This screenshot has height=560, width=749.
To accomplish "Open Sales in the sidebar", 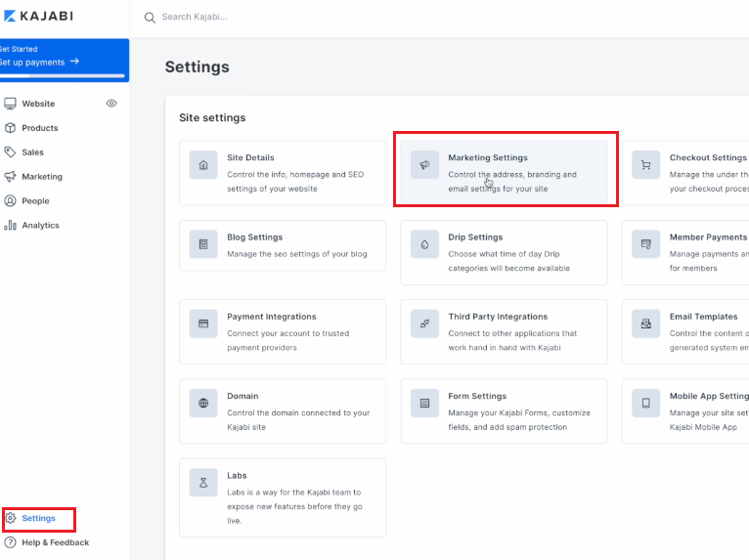I will click(32, 152).
